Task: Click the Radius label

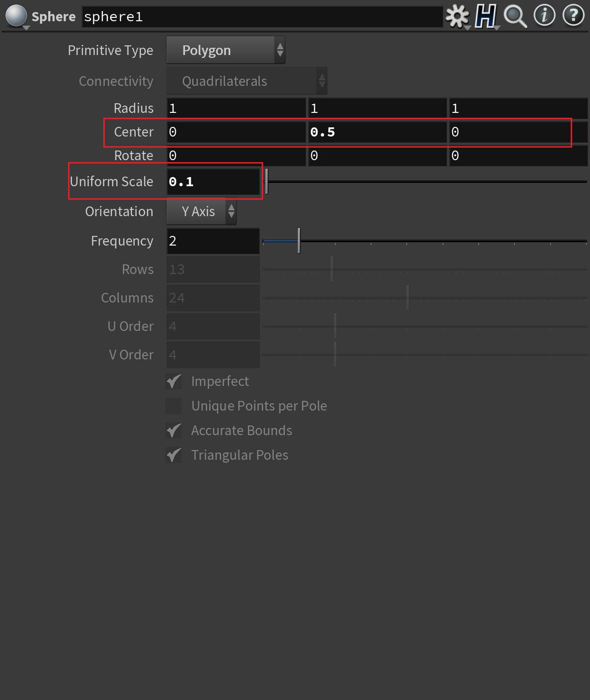Action: pyautogui.click(x=134, y=109)
